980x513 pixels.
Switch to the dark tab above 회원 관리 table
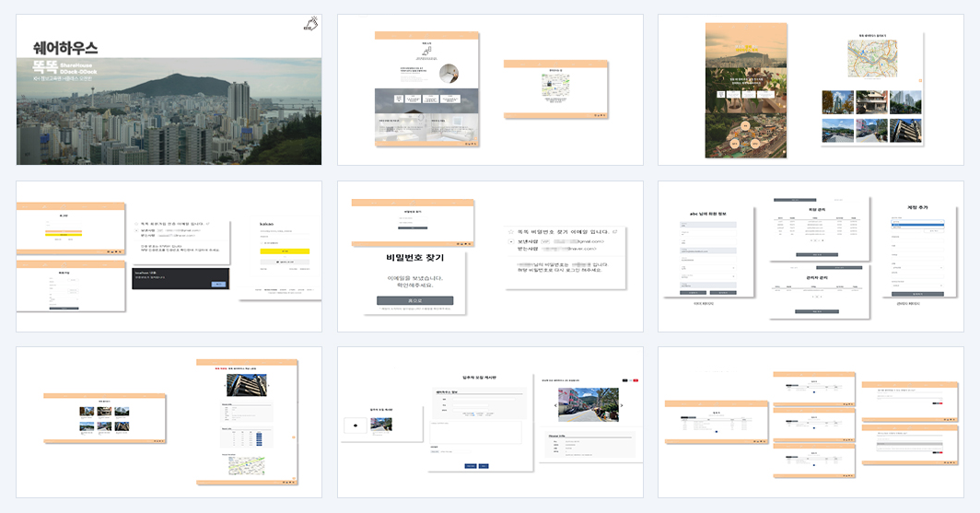tap(794, 200)
